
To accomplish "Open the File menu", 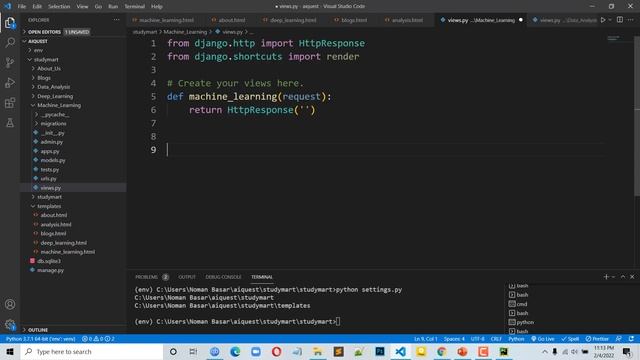I will tap(22, 6).
